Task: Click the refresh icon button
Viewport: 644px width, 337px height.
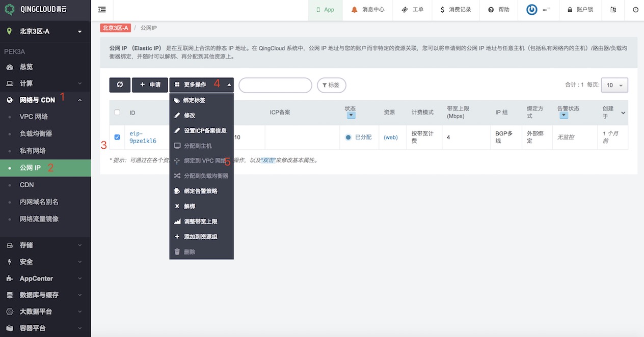Action: pyautogui.click(x=120, y=85)
